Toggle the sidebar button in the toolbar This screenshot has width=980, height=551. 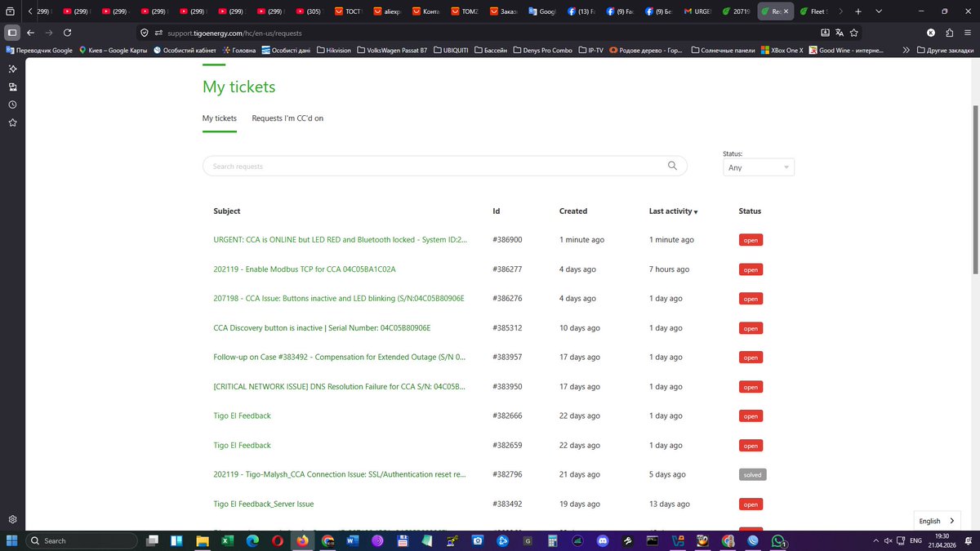pos(12,33)
